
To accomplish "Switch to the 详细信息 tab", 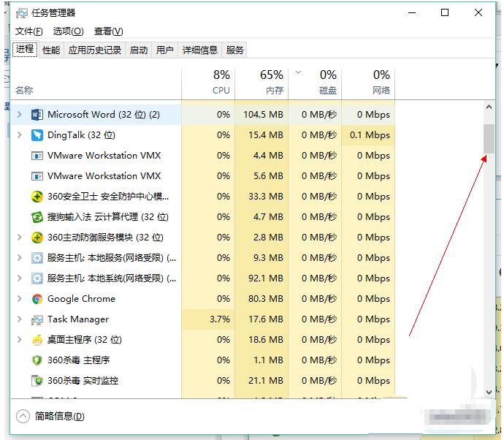I will click(200, 50).
